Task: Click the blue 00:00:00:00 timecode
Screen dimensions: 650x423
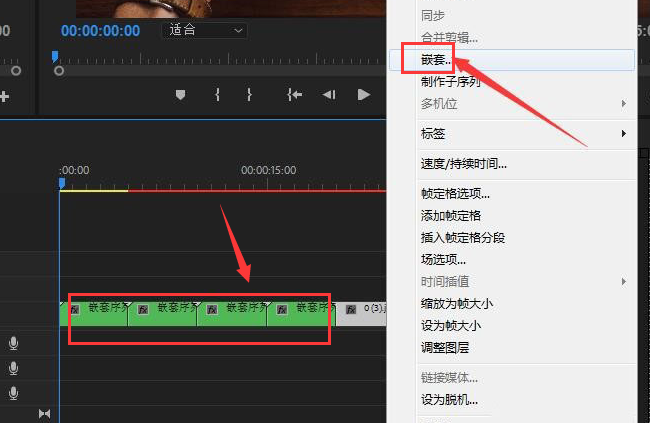Action: [100, 31]
